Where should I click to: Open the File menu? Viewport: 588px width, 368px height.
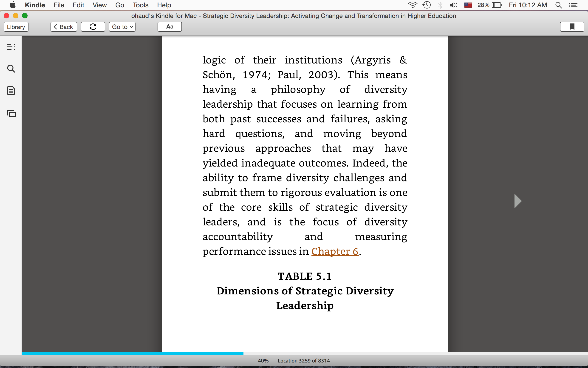pos(59,5)
